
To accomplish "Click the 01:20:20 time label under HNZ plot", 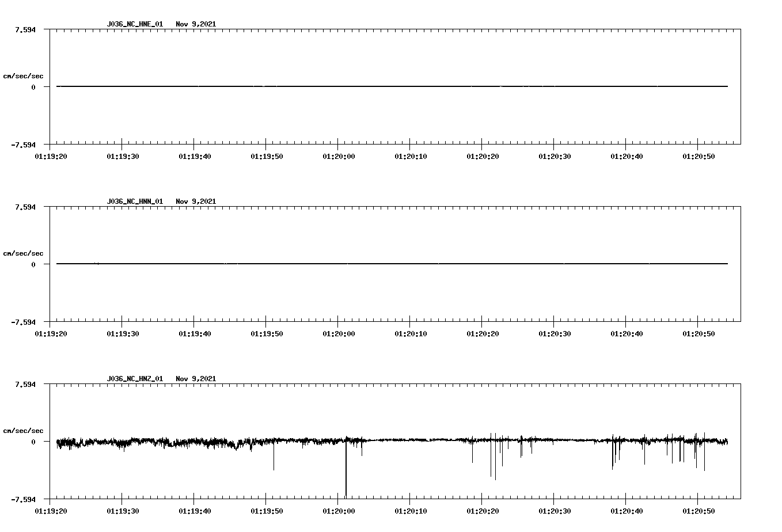I will coord(483,511).
